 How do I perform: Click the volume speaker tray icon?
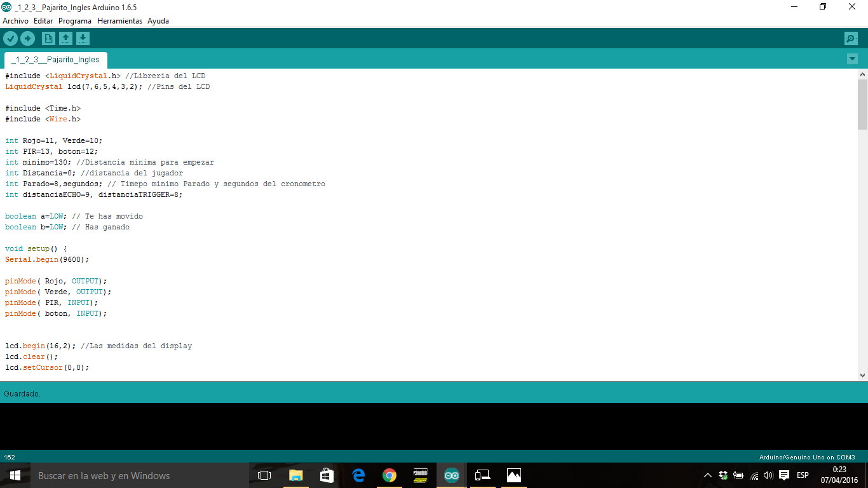point(768,475)
